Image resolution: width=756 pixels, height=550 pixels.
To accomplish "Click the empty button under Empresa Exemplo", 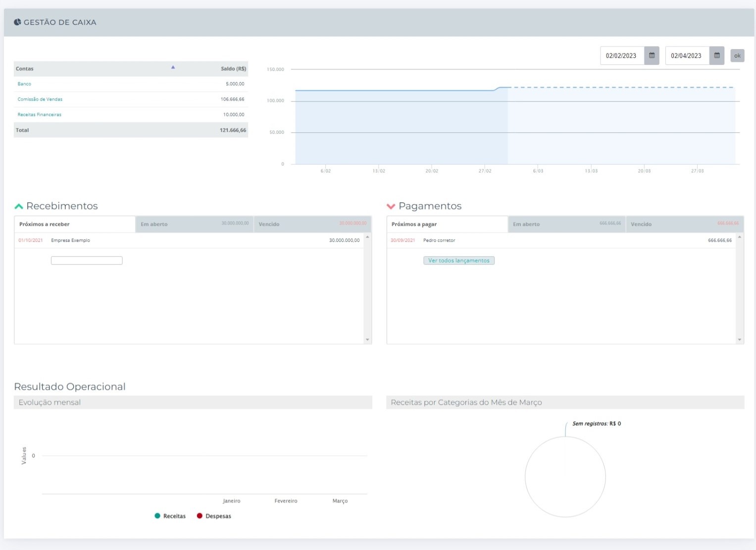I will [87, 261].
